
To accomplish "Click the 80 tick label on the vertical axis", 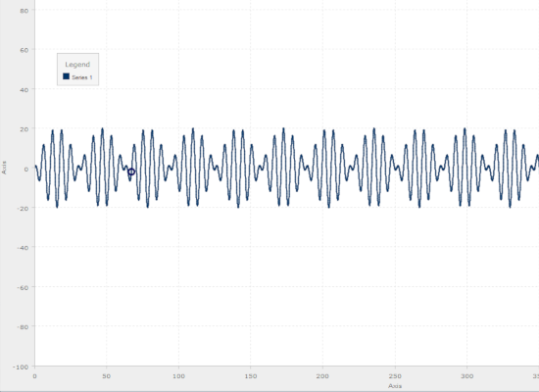I will point(24,11).
